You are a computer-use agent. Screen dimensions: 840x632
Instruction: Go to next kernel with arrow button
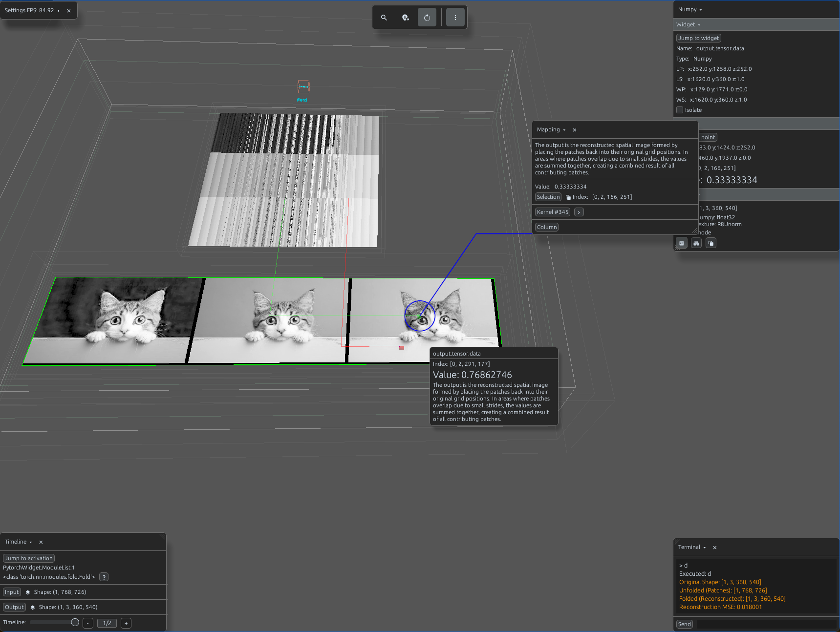tap(579, 212)
